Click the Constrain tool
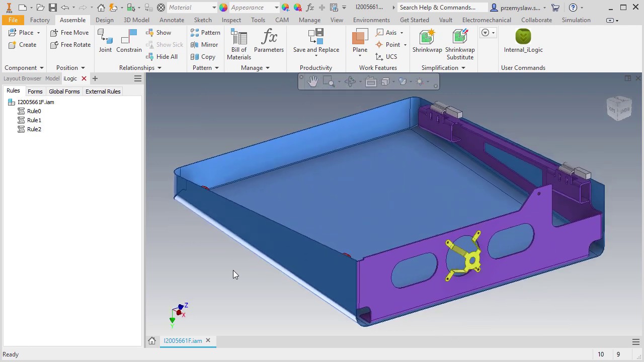The height and width of the screenshot is (362, 644). click(x=129, y=41)
